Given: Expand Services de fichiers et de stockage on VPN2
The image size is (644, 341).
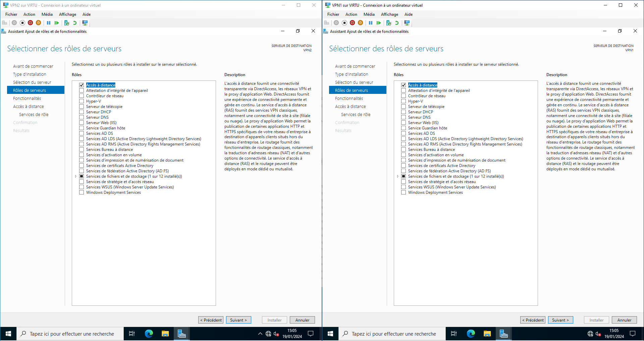Looking at the screenshot, I should click(76, 176).
